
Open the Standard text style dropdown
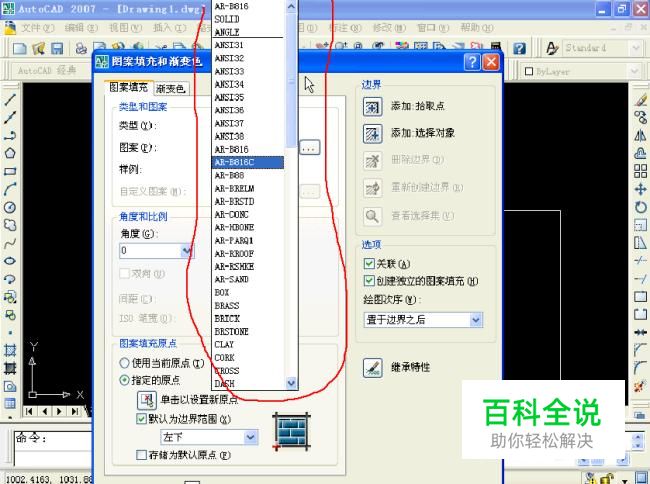[636, 48]
